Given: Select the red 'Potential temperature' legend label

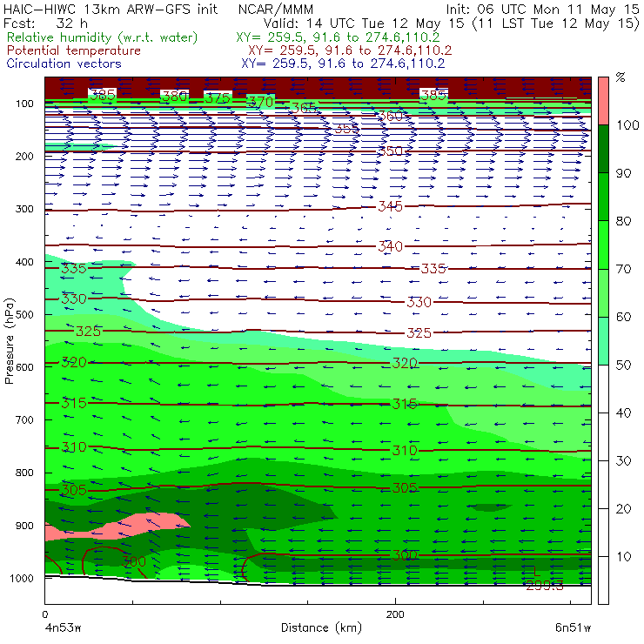Looking at the screenshot, I should tap(74, 50).
